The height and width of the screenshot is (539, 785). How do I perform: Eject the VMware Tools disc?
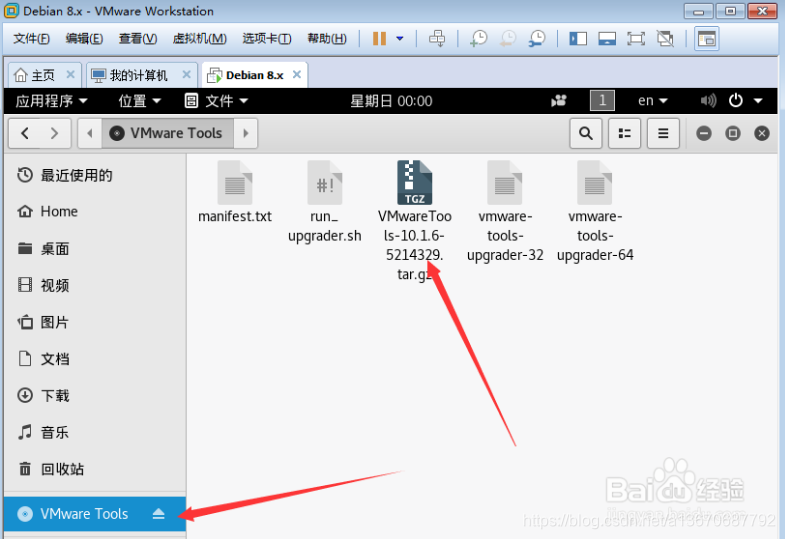[159, 514]
